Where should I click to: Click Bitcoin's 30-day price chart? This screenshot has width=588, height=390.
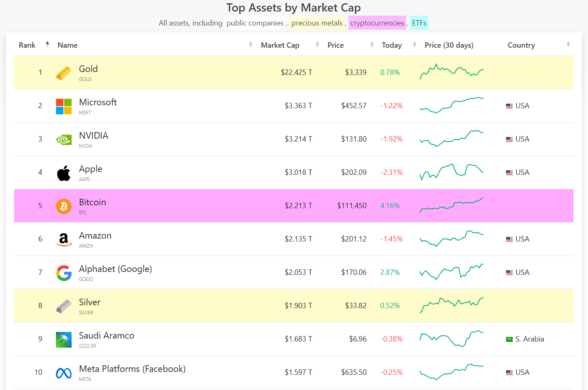[451, 205]
